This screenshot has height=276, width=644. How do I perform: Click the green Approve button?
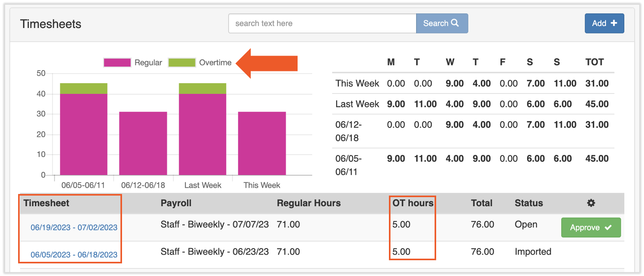(x=590, y=228)
